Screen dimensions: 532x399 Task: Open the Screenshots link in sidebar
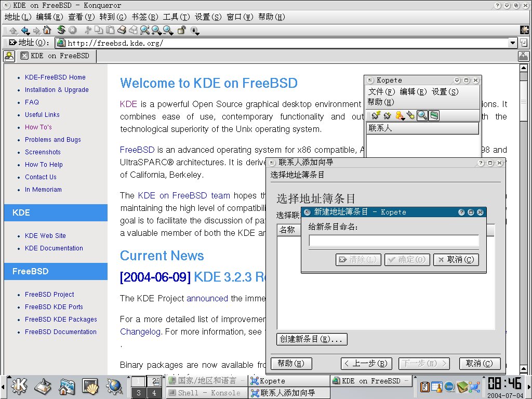pyautogui.click(x=43, y=152)
